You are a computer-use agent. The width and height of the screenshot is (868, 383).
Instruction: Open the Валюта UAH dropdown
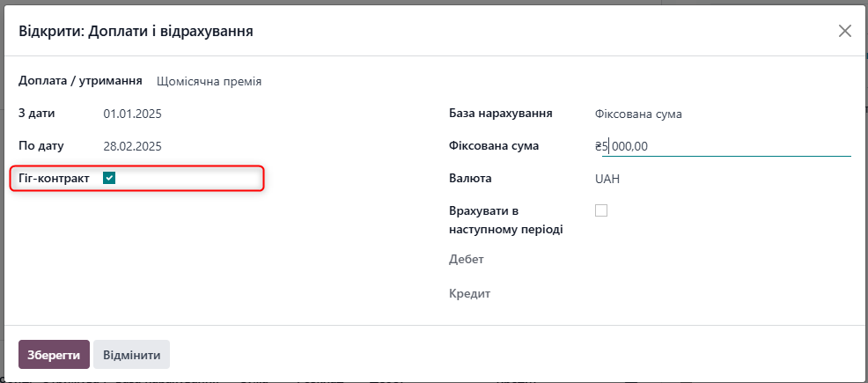723,180
